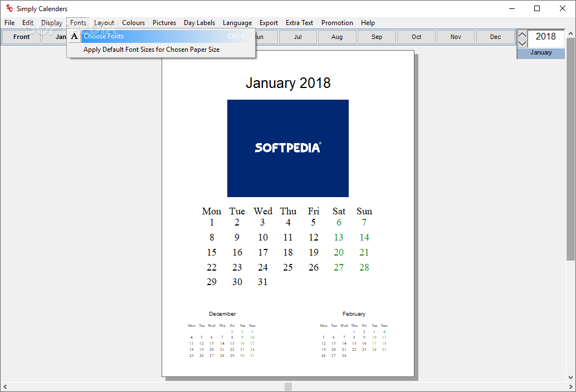This screenshot has height=392, width=576.
Task: Open the Pictures menu
Action: [x=164, y=23]
